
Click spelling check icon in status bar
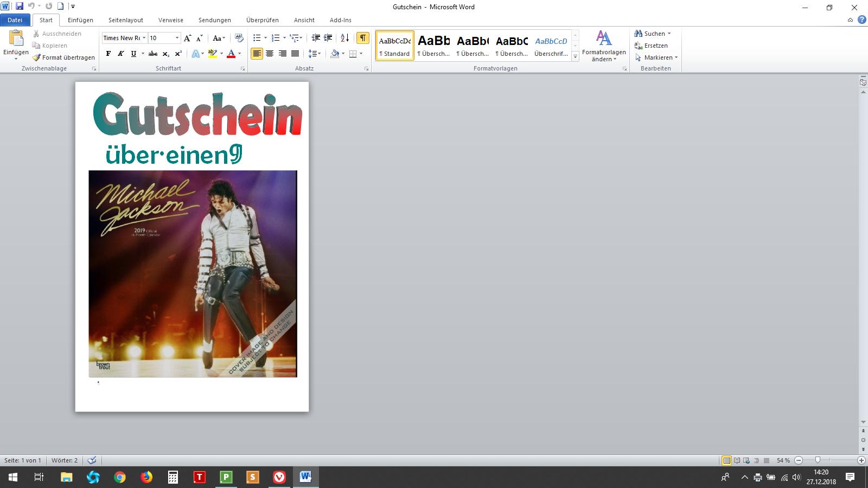pyautogui.click(x=92, y=460)
